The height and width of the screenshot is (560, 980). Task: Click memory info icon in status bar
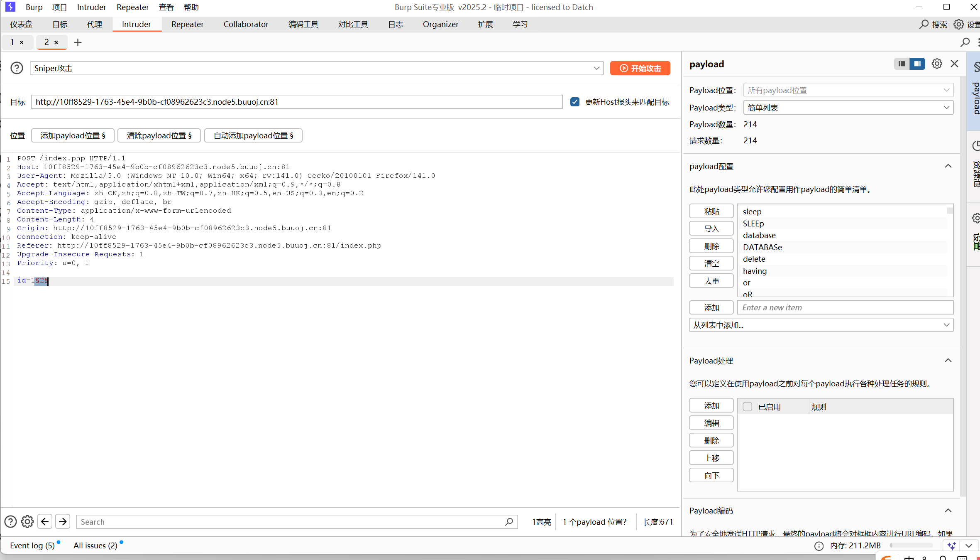pos(819,546)
